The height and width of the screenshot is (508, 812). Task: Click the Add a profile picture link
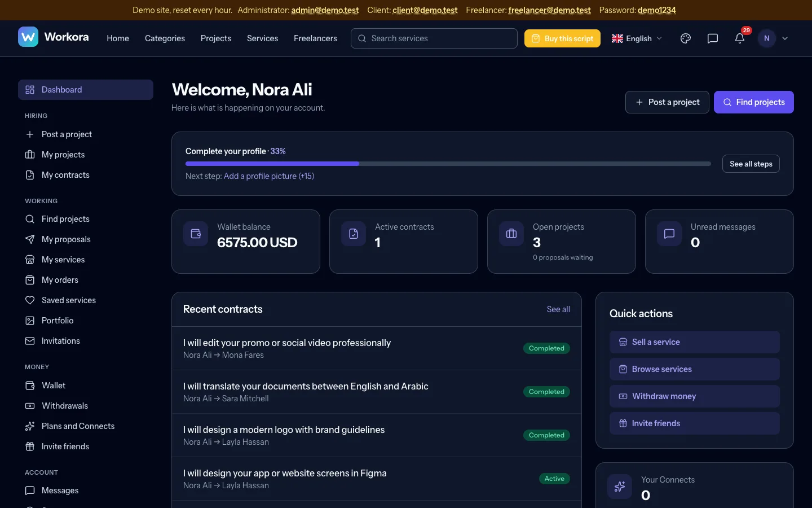269,176
